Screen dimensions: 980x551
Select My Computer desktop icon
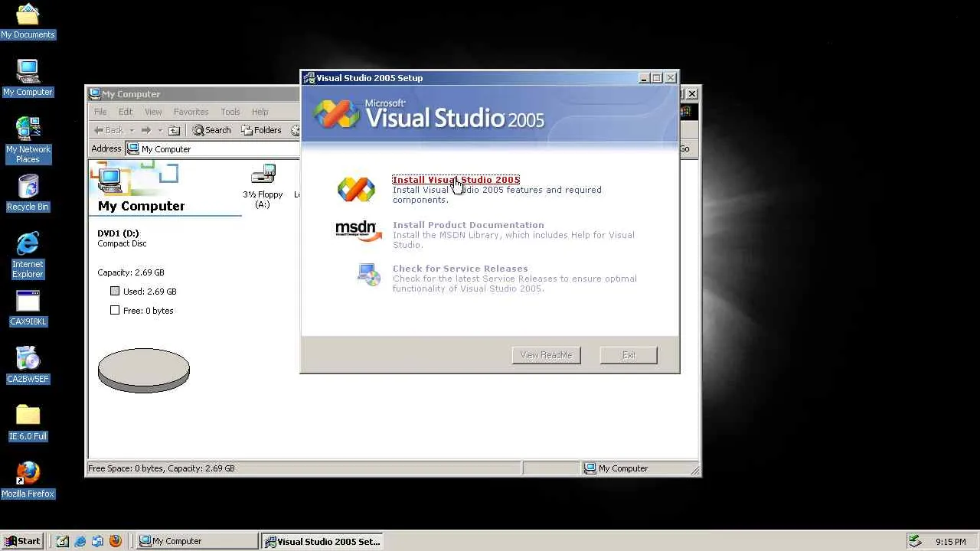tap(28, 79)
